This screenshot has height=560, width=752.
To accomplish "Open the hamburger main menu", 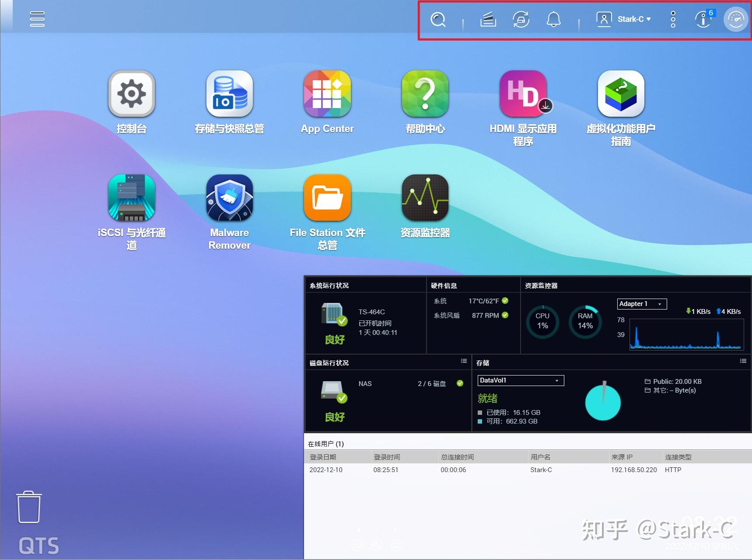I will (37, 19).
